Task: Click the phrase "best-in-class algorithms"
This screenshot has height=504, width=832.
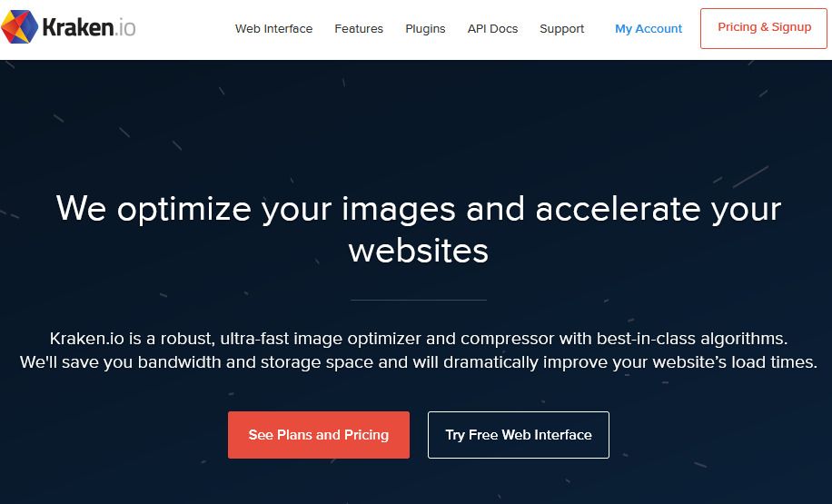Action: click(x=692, y=339)
